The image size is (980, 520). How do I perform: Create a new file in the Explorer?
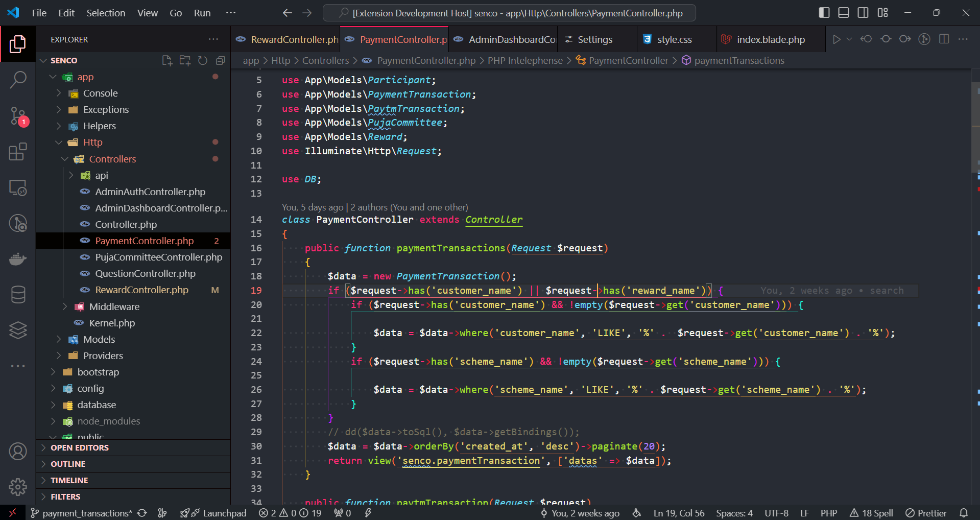coord(166,60)
